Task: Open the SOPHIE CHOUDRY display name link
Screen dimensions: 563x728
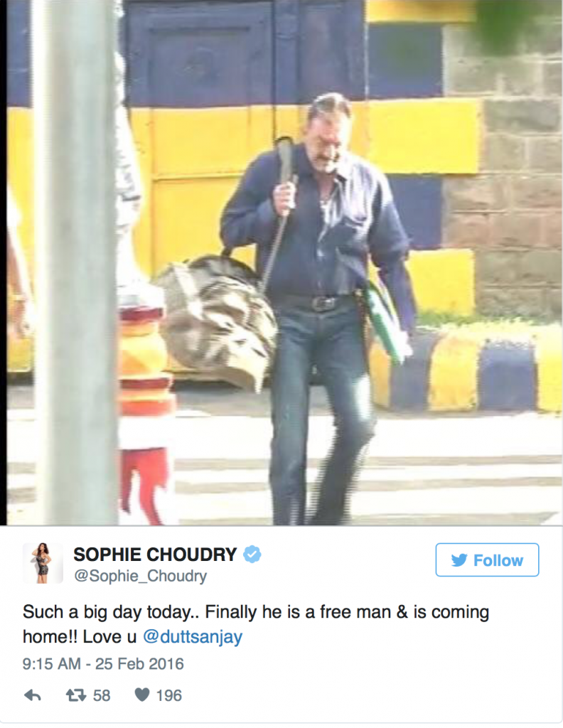Action: pyautogui.click(x=155, y=555)
